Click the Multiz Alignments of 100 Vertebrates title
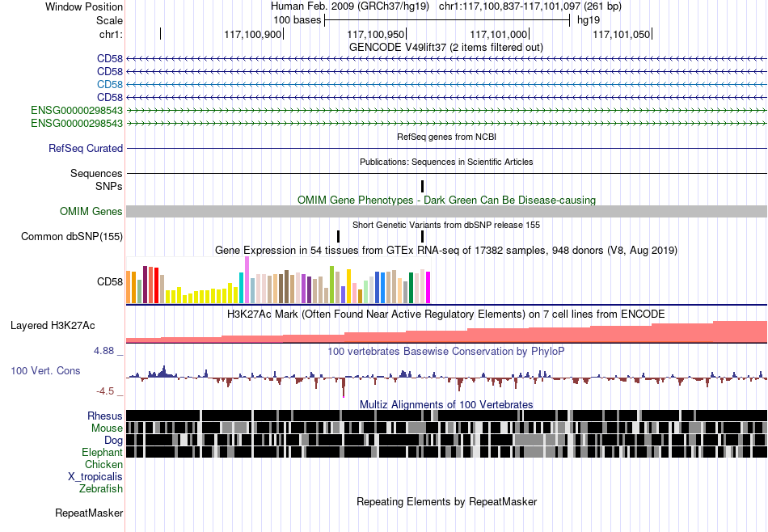This screenshot has width=768, height=532. [446, 404]
